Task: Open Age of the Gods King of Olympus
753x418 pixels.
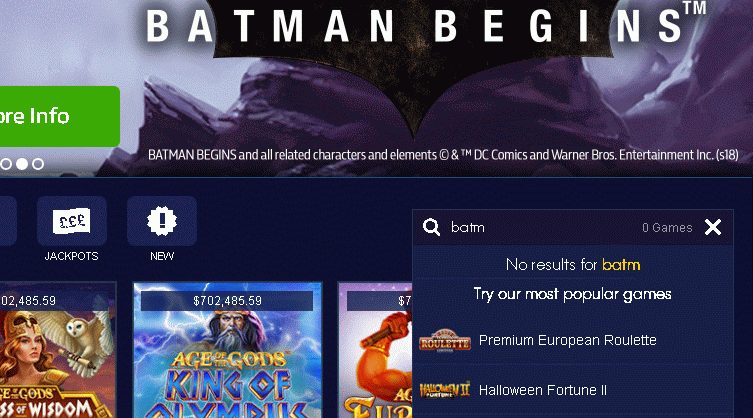Action: (227, 350)
